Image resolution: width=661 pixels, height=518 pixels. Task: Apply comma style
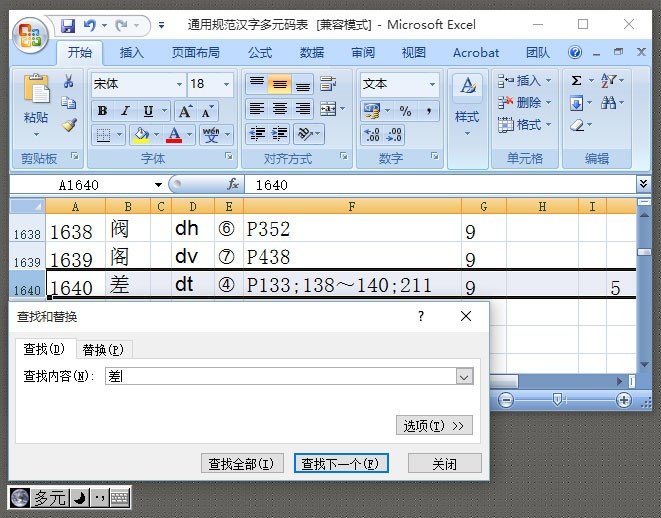click(x=429, y=111)
